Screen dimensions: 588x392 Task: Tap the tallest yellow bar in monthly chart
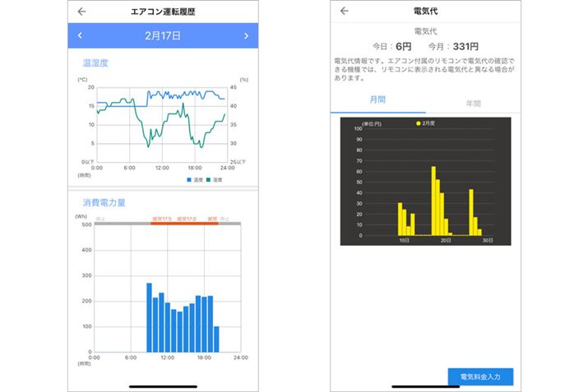tap(433, 201)
